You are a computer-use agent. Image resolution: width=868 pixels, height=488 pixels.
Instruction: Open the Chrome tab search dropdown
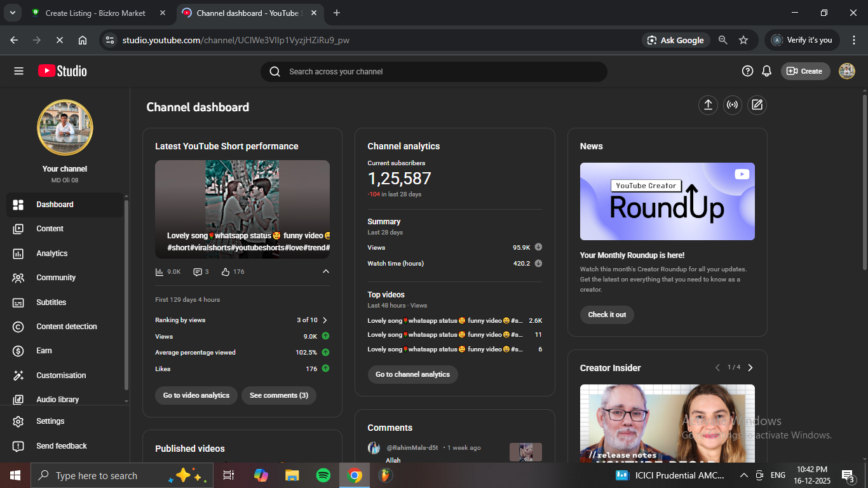[12, 13]
